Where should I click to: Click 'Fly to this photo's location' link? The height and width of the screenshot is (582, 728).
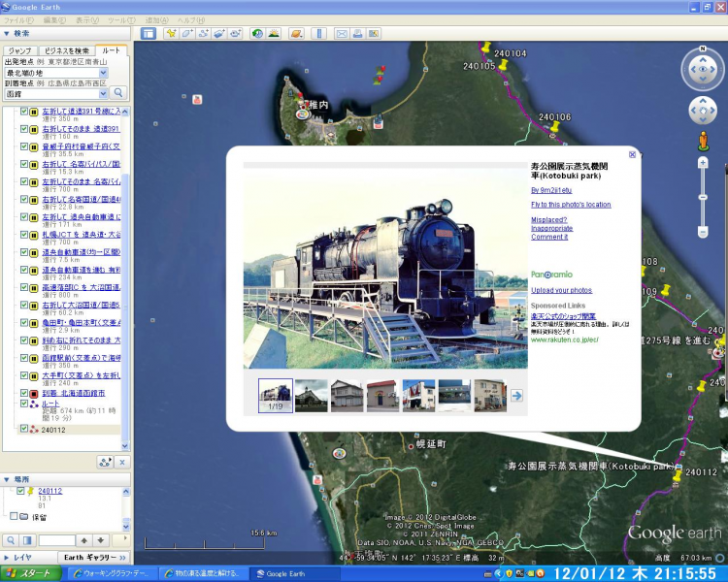pos(571,205)
